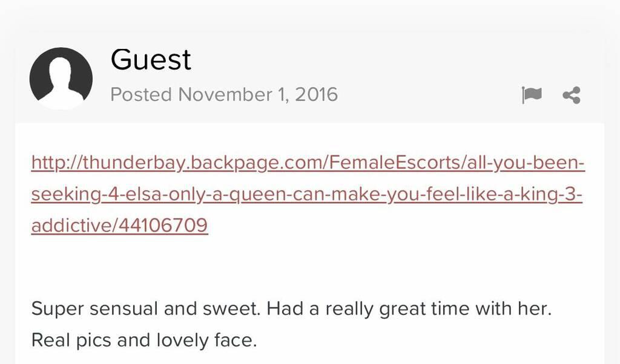Viewport: 620px width, 364px height.
Task: Open the thunderbay.backpage.com link
Action: (308, 163)
